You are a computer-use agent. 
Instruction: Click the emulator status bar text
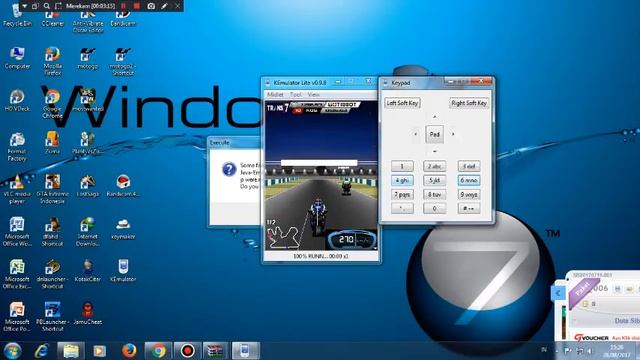tap(320, 256)
